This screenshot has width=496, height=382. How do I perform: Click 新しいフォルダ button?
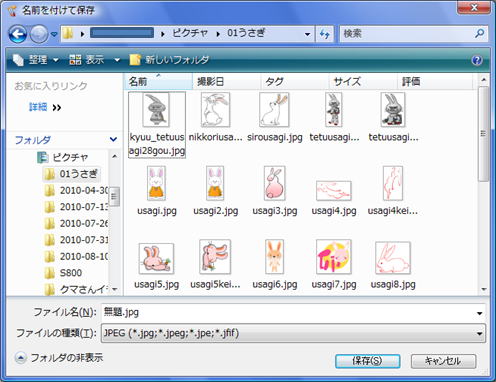[169, 60]
